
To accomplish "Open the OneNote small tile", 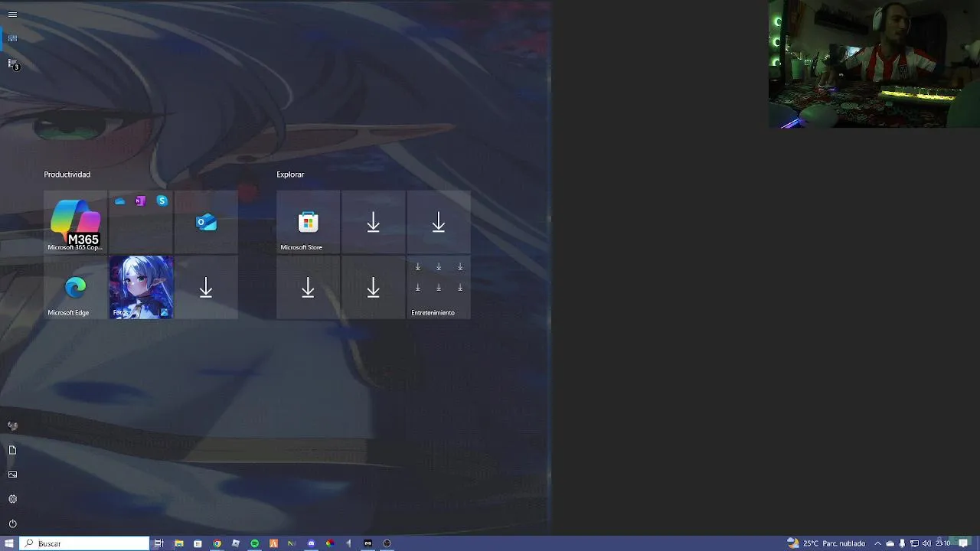I will [140, 201].
